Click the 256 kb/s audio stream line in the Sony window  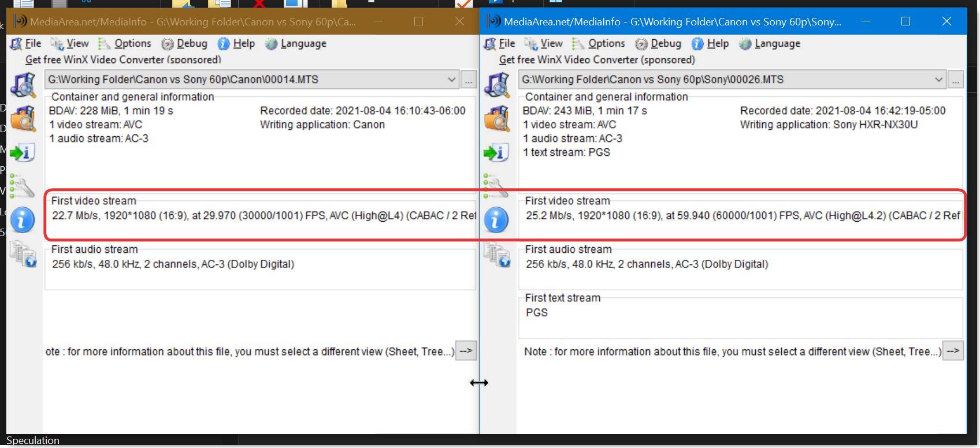pyautogui.click(x=647, y=264)
